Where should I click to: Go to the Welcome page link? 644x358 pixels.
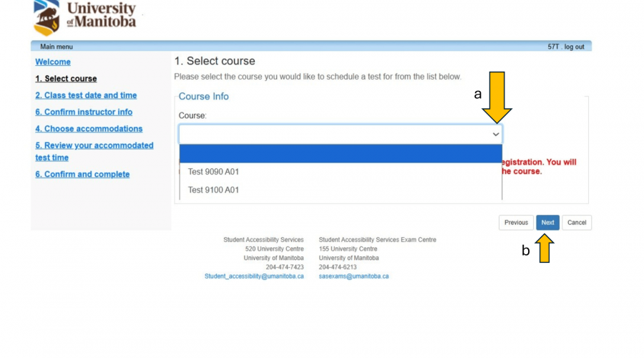tap(53, 62)
